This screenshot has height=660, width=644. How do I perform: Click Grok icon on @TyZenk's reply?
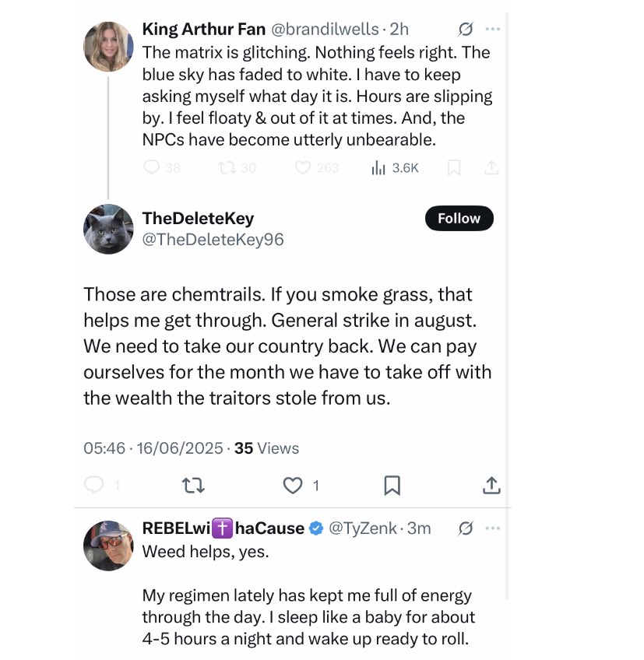pyautogui.click(x=465, y=528)
